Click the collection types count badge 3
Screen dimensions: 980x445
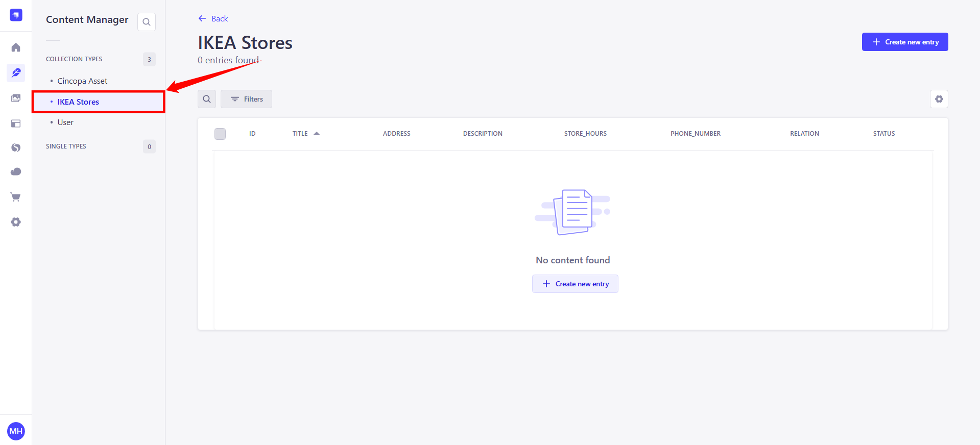click(149, 59)
